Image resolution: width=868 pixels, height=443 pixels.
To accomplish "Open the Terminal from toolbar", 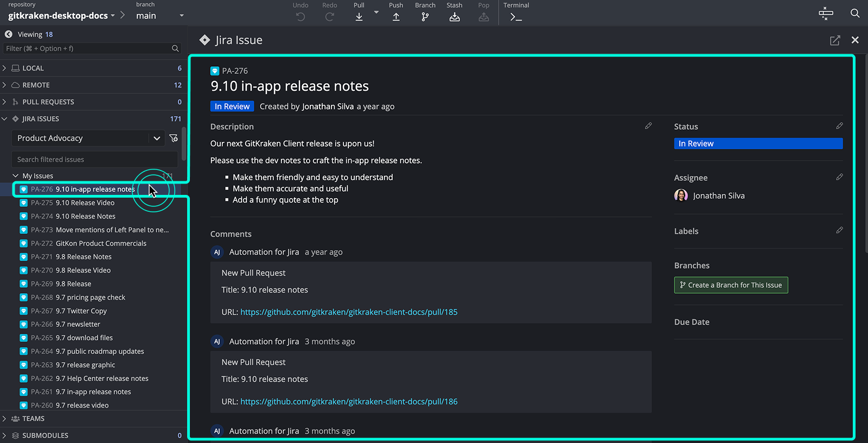I will (x=516, y=17).
